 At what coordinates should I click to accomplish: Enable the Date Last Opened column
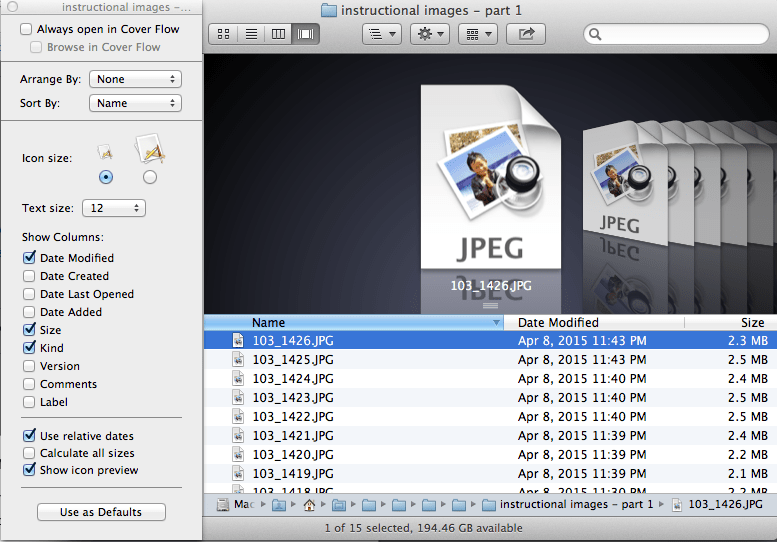[29, 294]
